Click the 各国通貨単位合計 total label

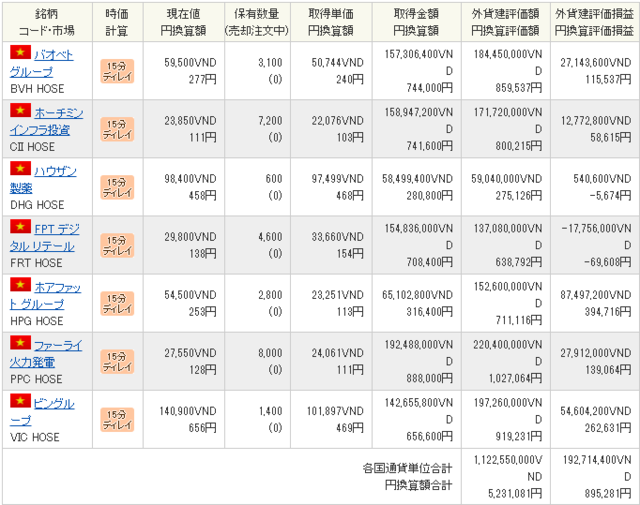[x=407, y=468]
